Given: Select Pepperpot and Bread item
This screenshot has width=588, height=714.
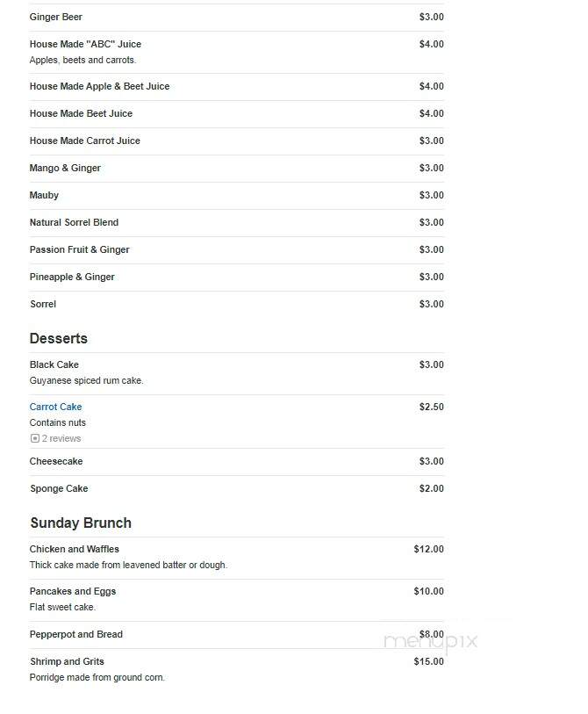Looking at the screenshot, I should [x=76, y=634].
